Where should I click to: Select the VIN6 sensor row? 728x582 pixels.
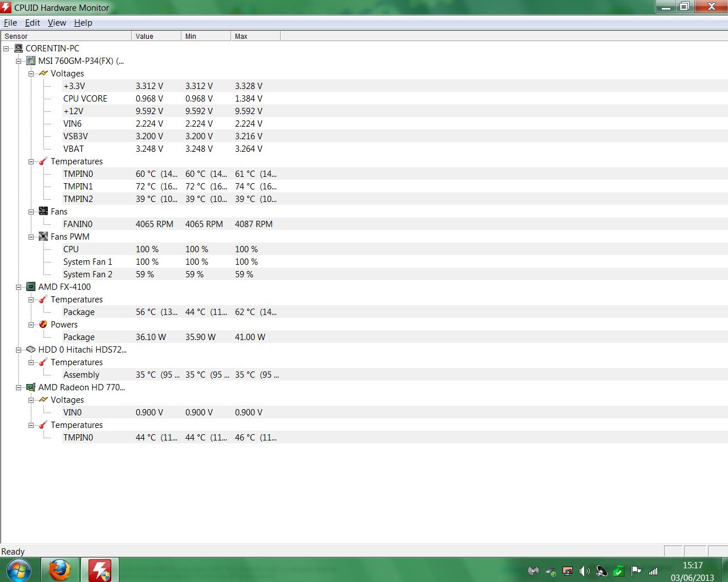(395, 124)
